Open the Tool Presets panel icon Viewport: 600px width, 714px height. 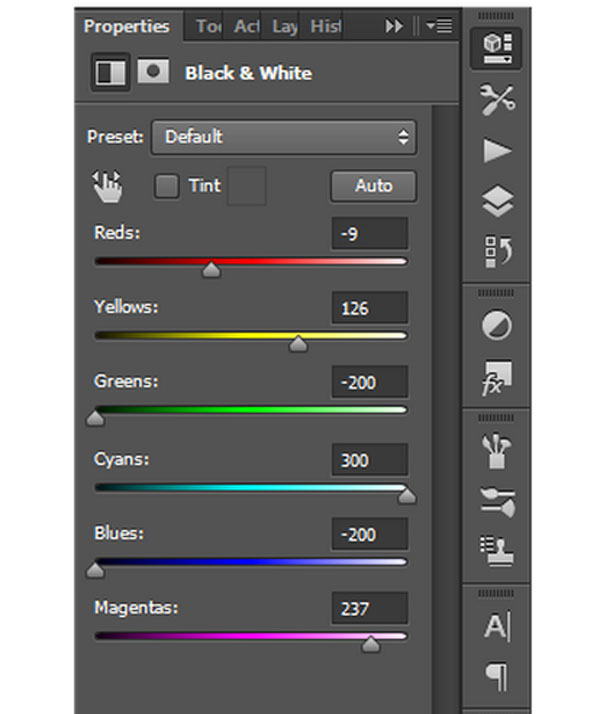[x=496, y=100]
